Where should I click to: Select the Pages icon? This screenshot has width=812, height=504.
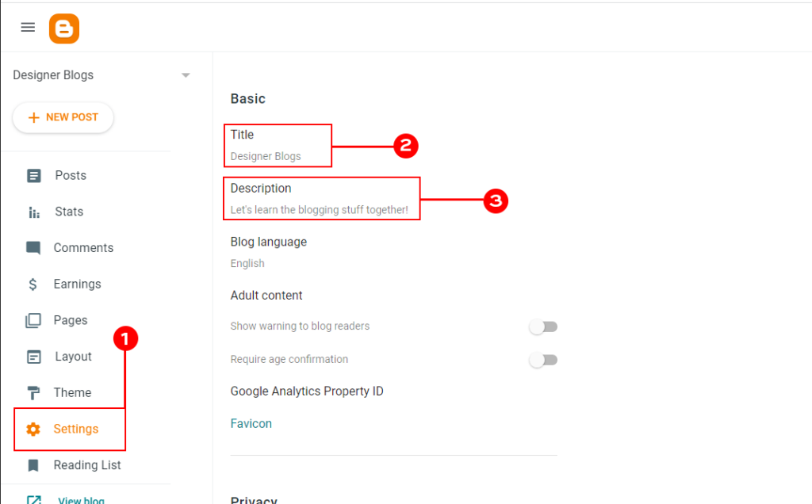point(33,319)
